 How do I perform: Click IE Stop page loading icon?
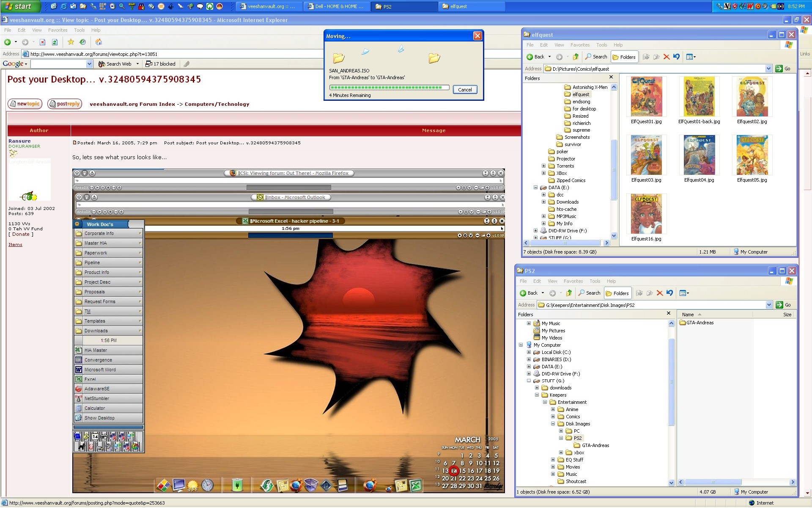click(x=42, y=42)
